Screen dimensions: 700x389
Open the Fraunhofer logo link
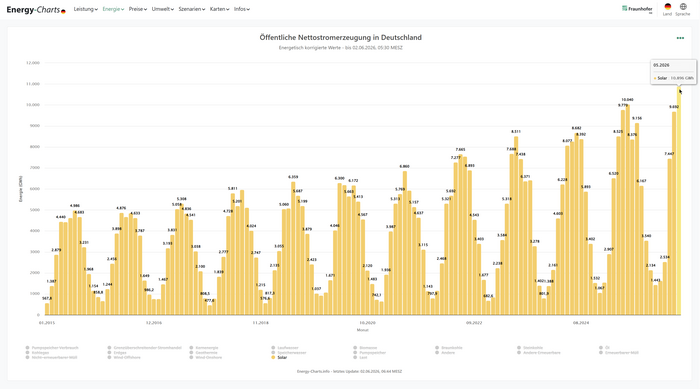coord(637,8)
